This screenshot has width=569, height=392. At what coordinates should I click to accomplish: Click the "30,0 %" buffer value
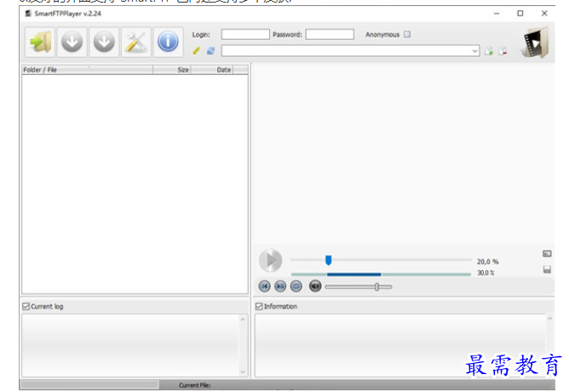[x=486, y=273]
